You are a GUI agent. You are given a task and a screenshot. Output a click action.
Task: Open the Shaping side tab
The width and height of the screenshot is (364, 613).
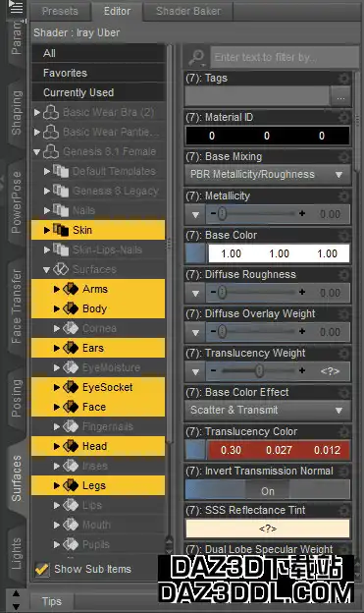(x=17, y=113)
